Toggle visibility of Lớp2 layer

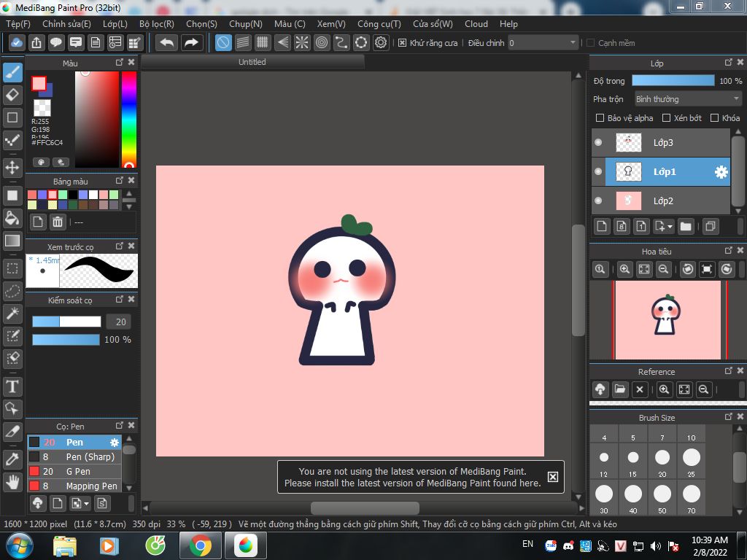point(598,201)
